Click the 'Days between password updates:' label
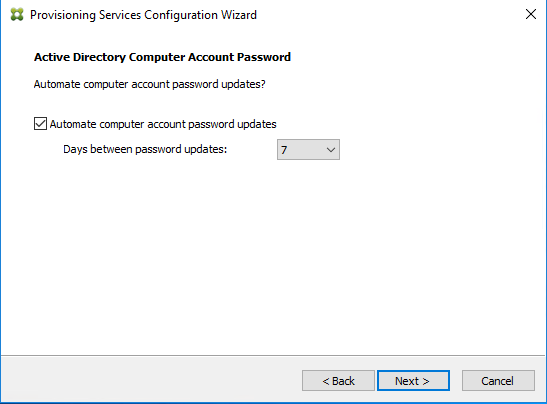The height and width of the screenshot is (404, 547). point(145,149)
